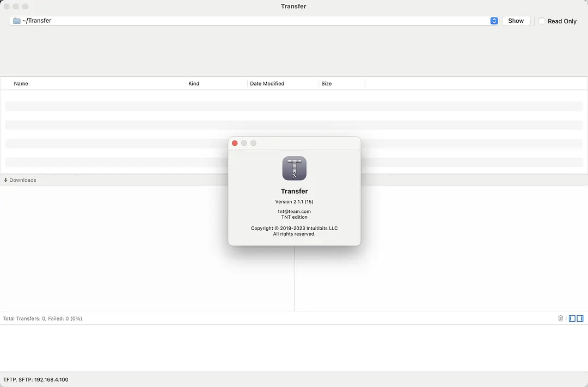The width and height of the screenshot is (588, 387).
Task: Sort file list by Kind column
Action: point(194,83)
